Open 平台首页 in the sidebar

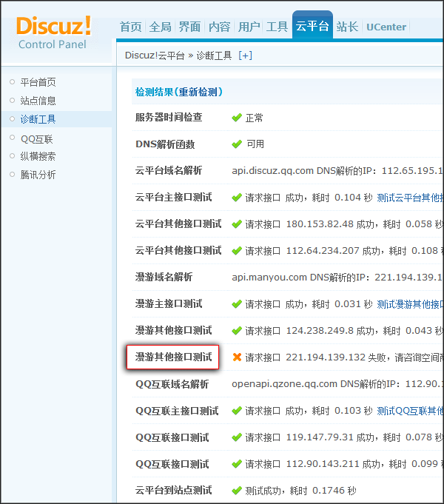click(x=38, y=82)
